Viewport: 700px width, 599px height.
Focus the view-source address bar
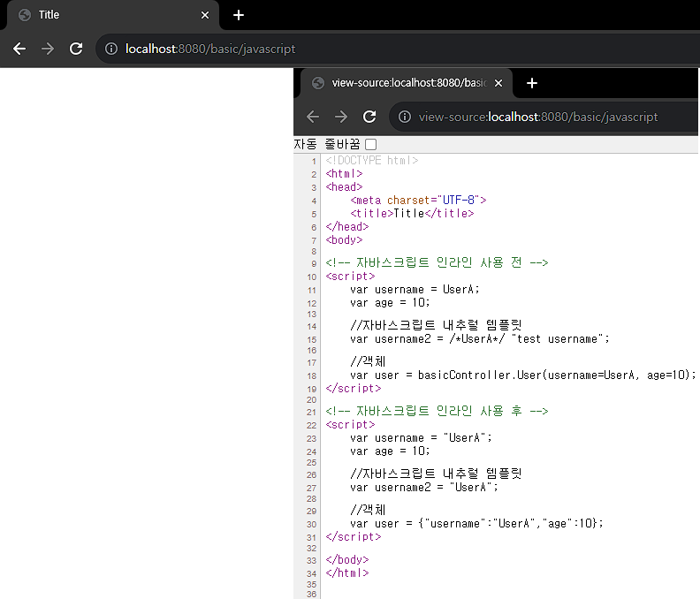(544, 117)
